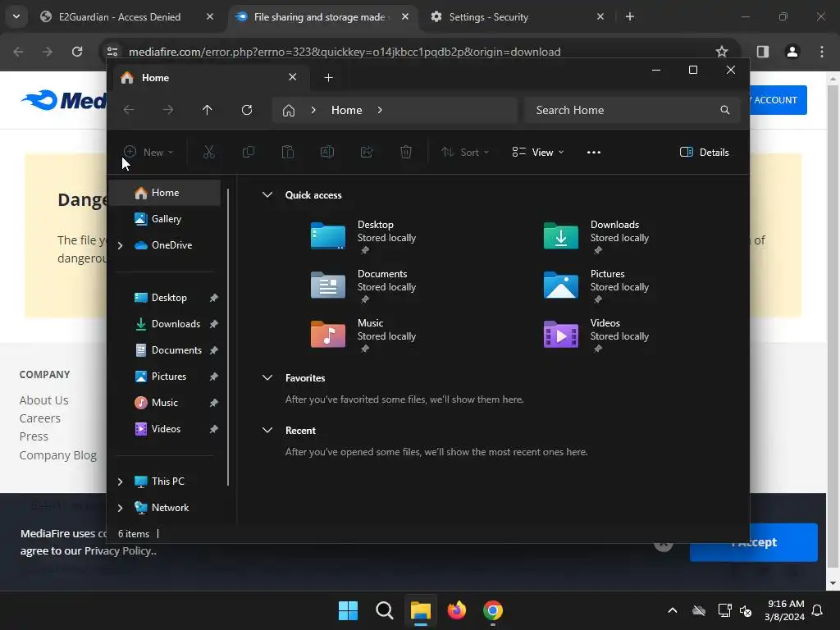This screenshot has width=840, height=630.
Task: Open the Sort dropdown menu
Action: [x=465, y=152]
